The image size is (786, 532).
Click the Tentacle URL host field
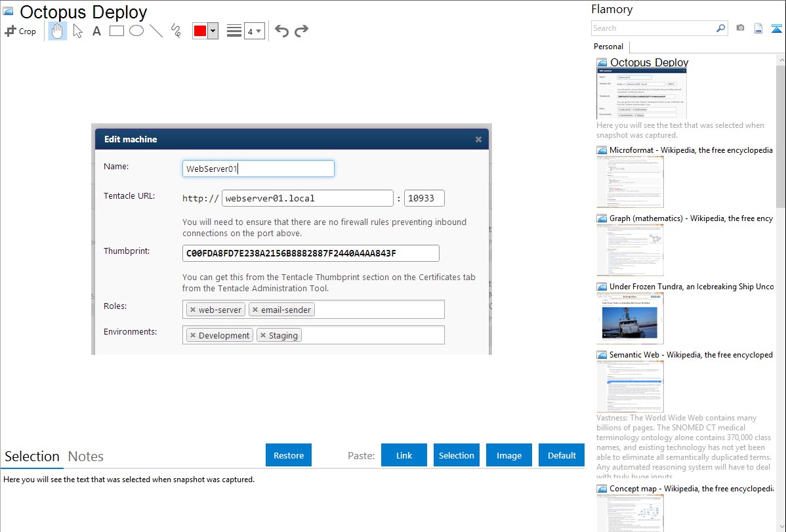308,198
